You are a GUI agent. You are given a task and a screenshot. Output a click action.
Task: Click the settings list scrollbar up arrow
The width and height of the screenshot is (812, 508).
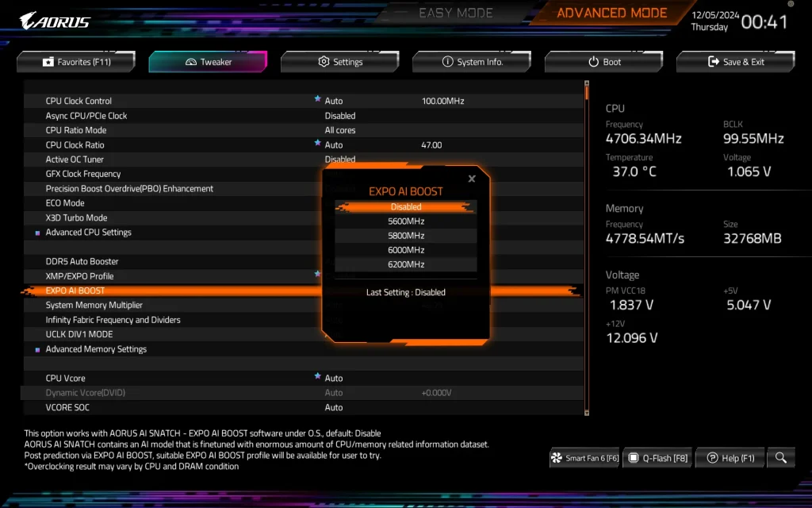[x=587, y=83]
